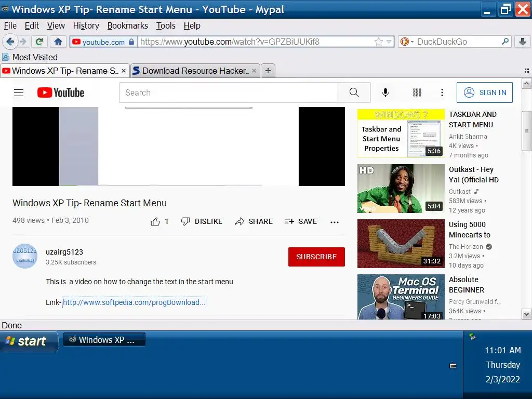Open the browser home page icon
Screen dimensions: 532x399
pos(58,42)
